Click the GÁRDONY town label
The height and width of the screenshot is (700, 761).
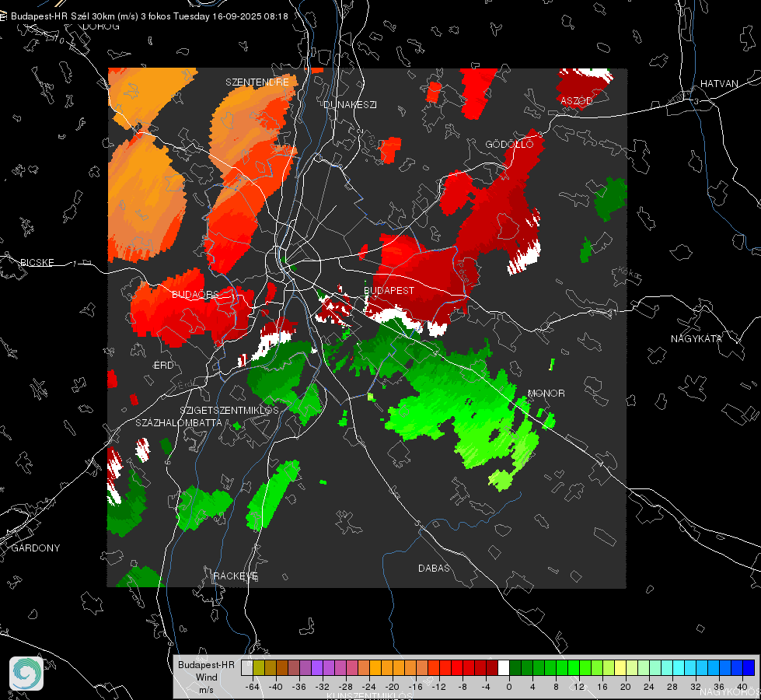36,548
